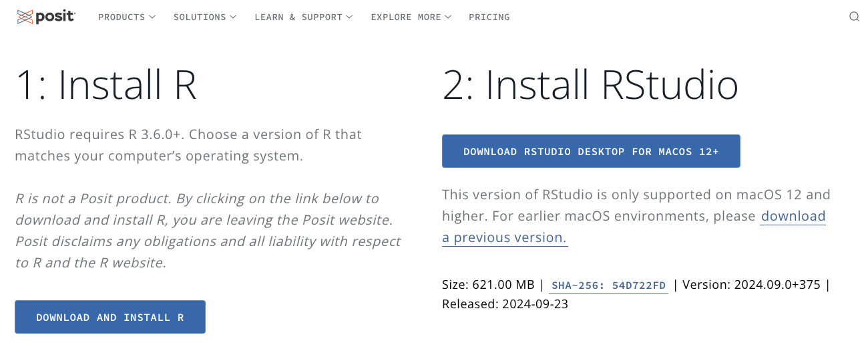Click the italic Posit disclaimer paragraph
868x343 pixels.
[208, 231]
